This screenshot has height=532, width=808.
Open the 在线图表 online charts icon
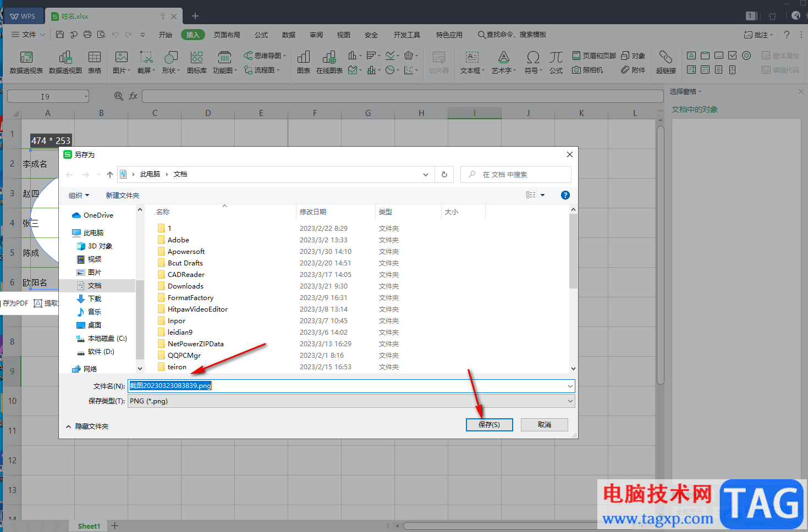329,57
